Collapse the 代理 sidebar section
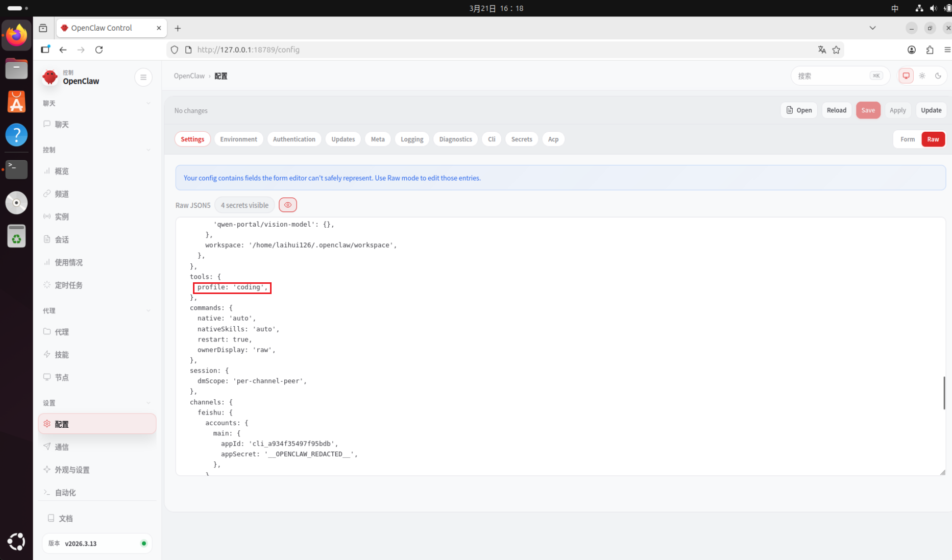 click(x=148, y=311)
